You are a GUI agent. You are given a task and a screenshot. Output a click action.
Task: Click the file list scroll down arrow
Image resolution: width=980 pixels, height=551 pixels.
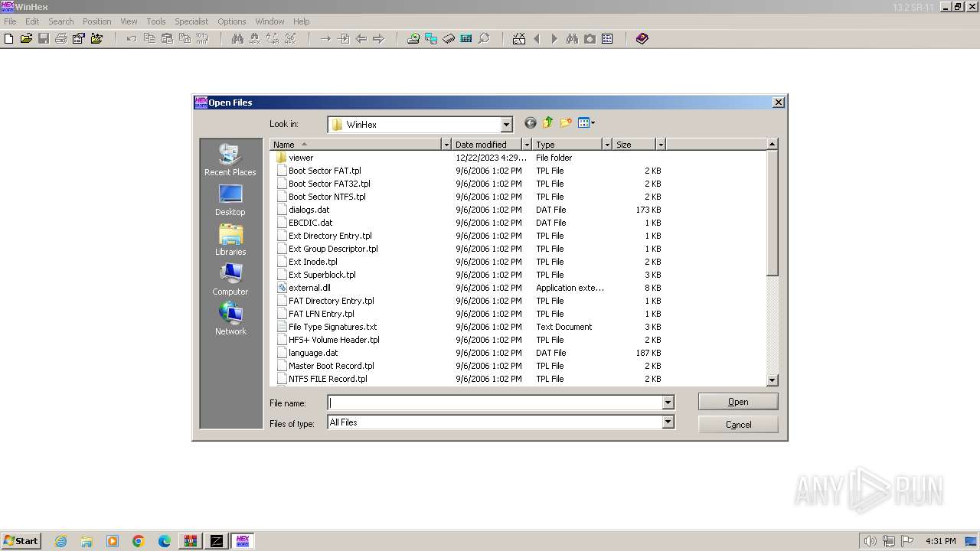(772, 380)
